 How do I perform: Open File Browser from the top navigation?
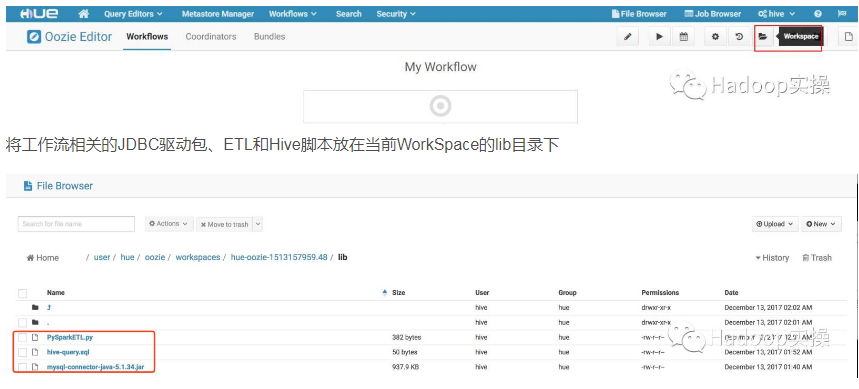point(639,14)
